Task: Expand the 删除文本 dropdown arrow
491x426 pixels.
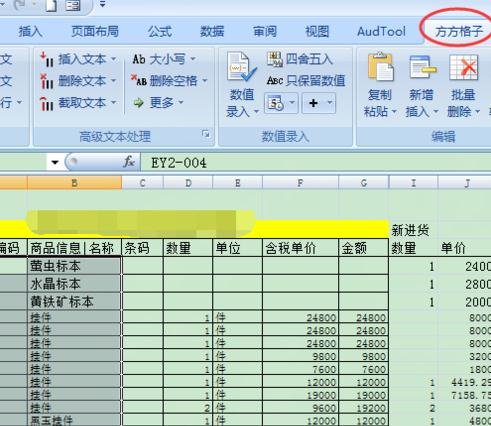Action: [113, 81]
